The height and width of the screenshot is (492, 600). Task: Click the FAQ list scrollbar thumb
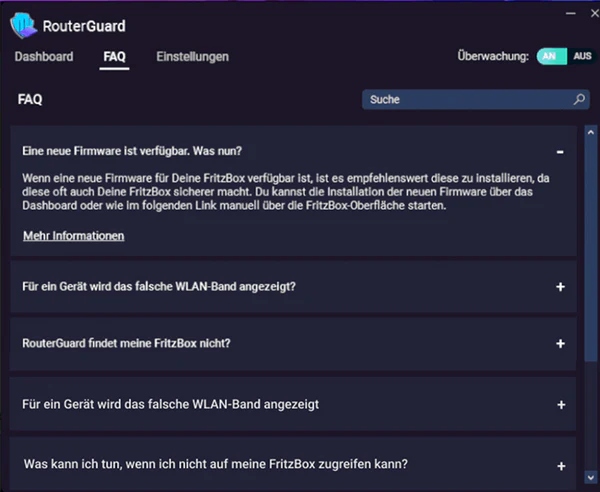(x=589, y=250)
